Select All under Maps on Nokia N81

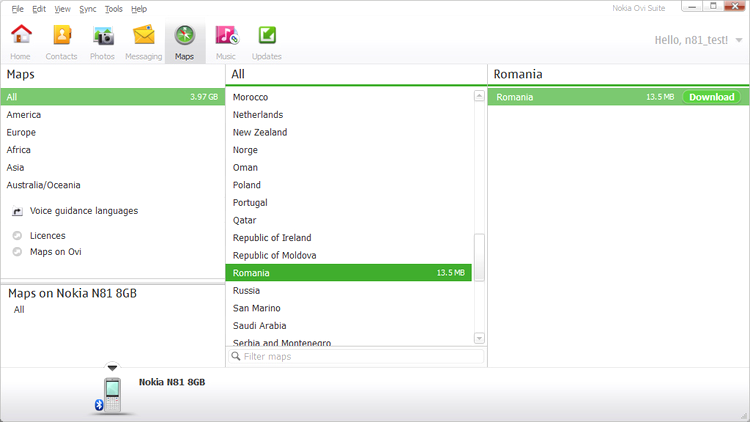coord(19,310)
